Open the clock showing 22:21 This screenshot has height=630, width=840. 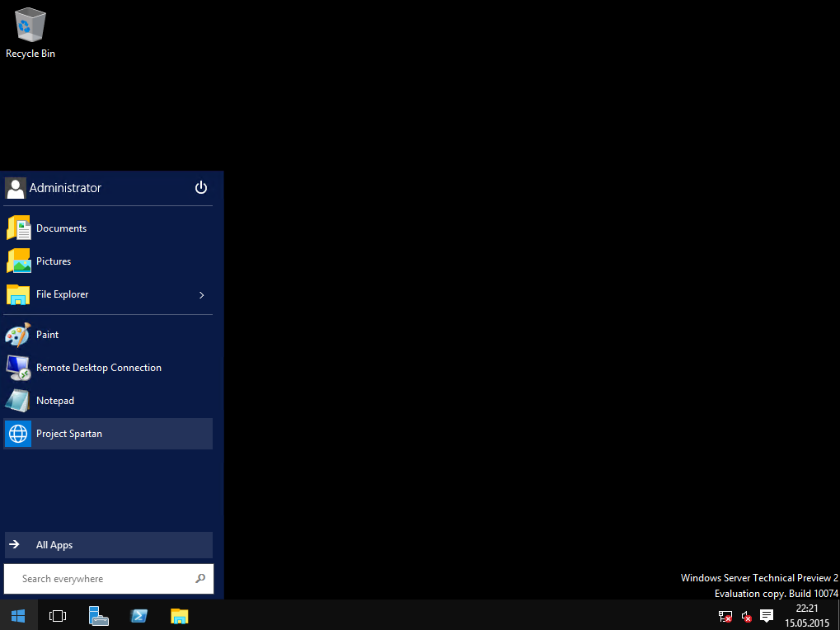pyautogui.click(x=807, y=615)
